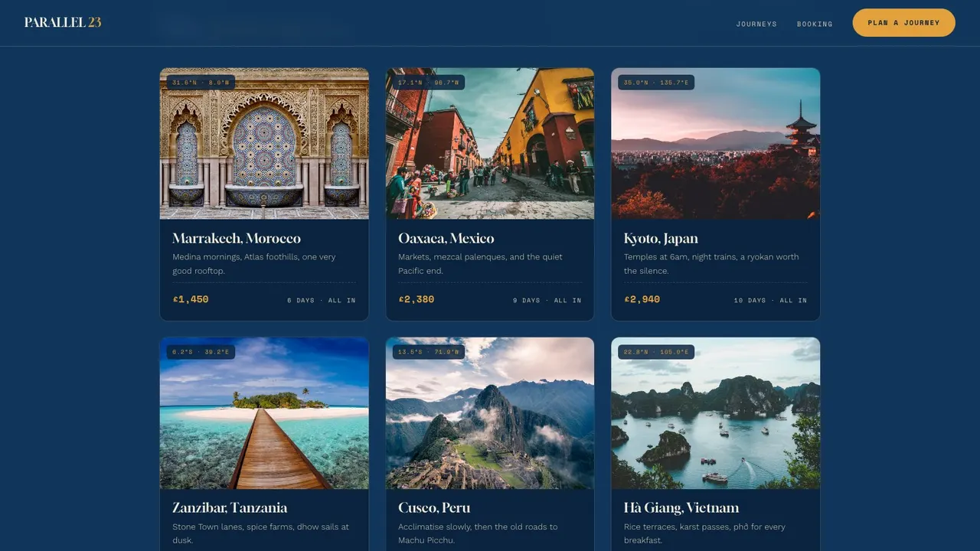The width and height of the screenshot is (980, 551).
Task: Open the Cusco, Peru heading
Action: pos(434,507)
